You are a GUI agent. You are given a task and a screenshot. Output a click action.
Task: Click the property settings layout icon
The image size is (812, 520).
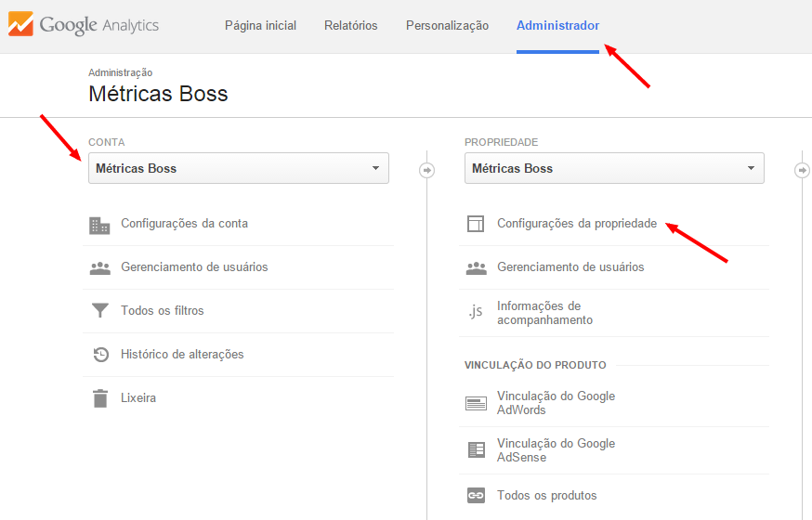click(x=476, y=225)
